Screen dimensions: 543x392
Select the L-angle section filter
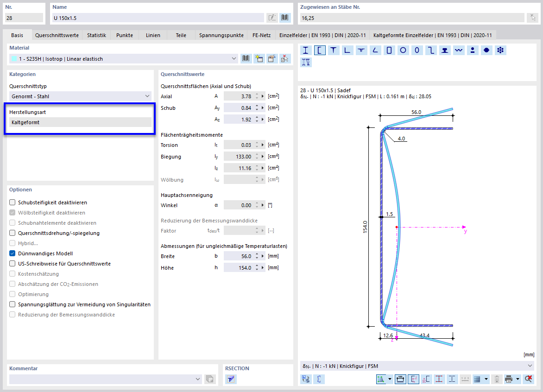347,50
